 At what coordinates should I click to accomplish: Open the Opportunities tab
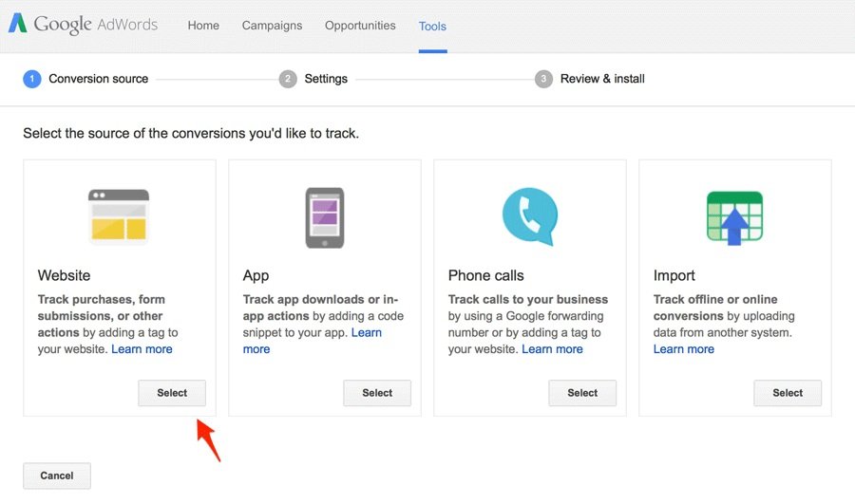(x=360, y=26)
